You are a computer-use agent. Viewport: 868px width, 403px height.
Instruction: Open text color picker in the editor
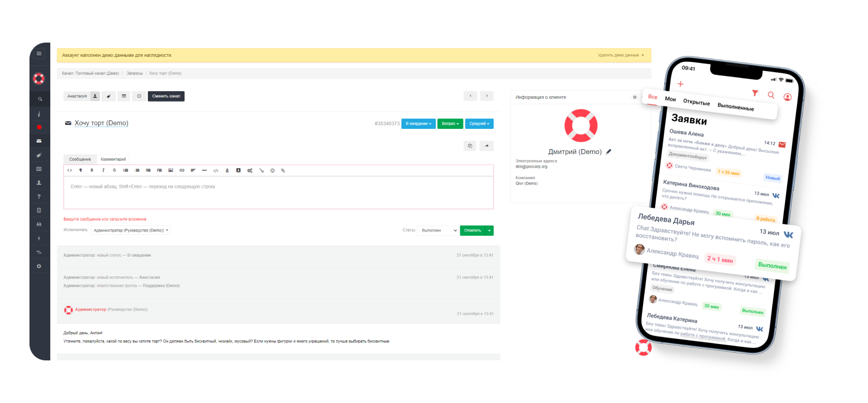click(227, 170)
